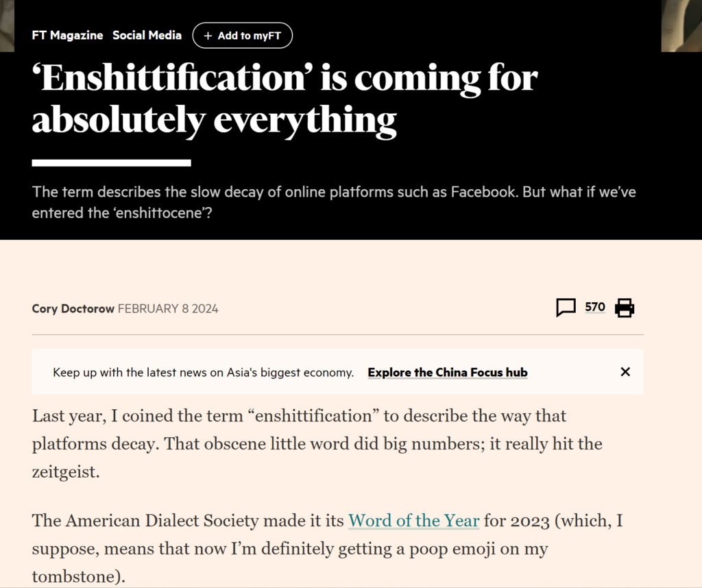This screenshot has height=588, width=702.
Task: Click the first paragraph about coining the term
Action: [x=317, y=443]
